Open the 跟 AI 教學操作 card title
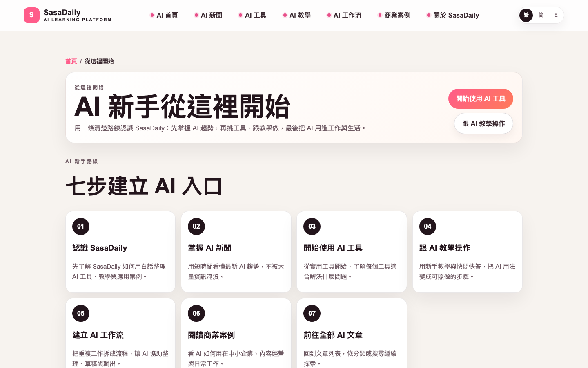 pyautogui.click(x=445, y=248)
